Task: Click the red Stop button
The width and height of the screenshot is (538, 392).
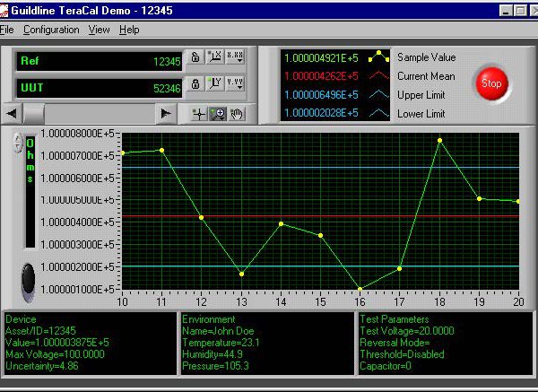Action: coord(491,83)
